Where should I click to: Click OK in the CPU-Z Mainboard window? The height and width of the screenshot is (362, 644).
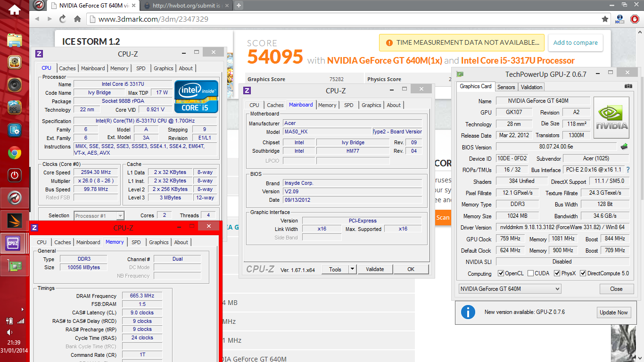pos(411,269)
